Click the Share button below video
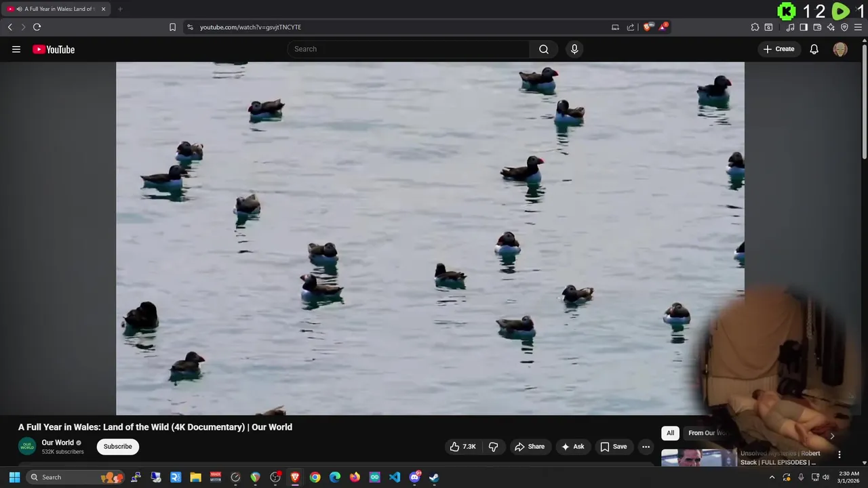 [x=530, y=447]
